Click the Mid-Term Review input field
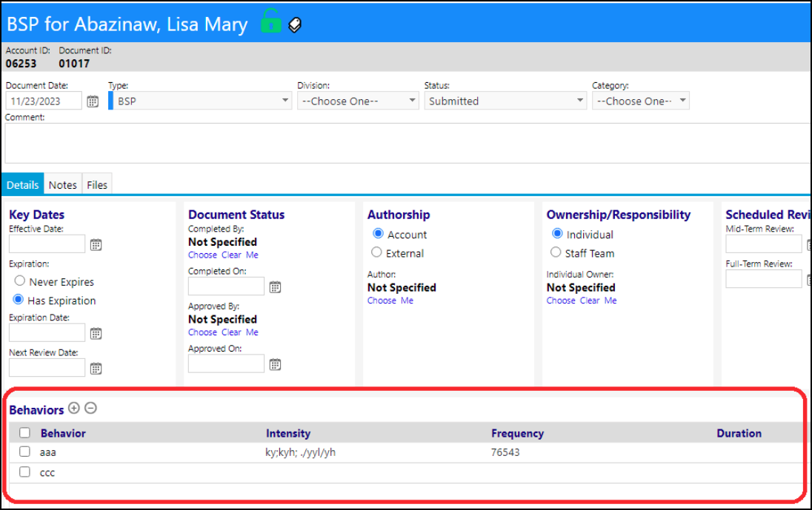This screenshot has height=510, width=812. tap(764, 244)
